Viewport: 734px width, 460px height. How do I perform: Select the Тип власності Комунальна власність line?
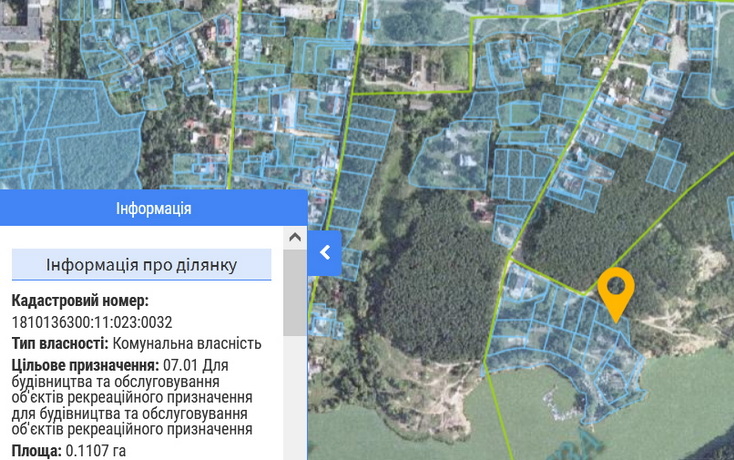pos(136,343)
